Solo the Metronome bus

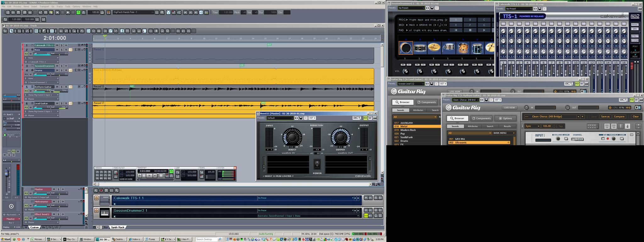point(58,202)
